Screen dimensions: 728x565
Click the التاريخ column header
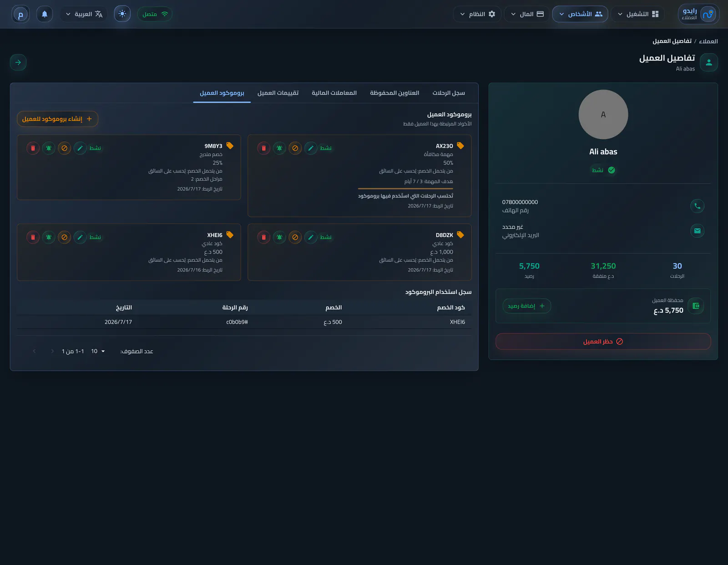pyautogui.click(x=124, y=307)
